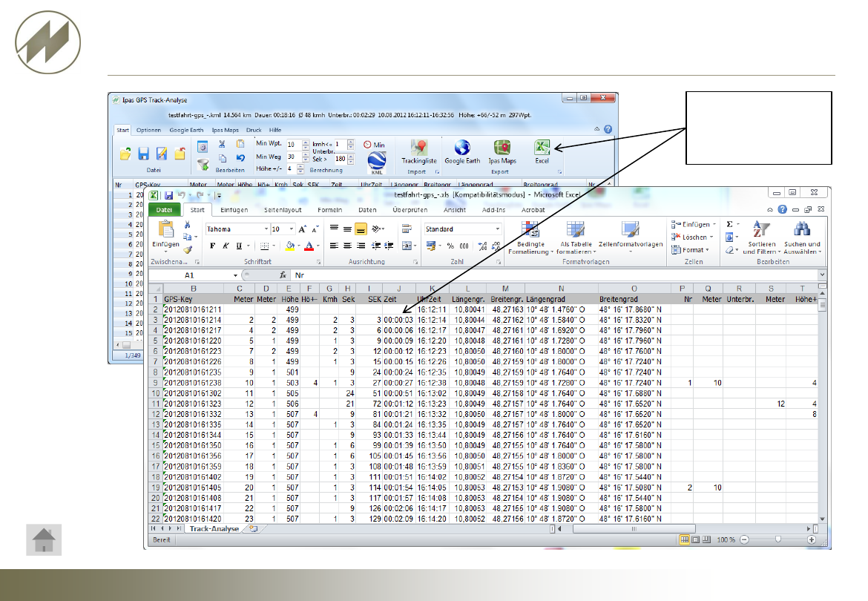Select the Track-Analyse sheet tab
The width and height of the screenshot is (868, 601).
coord(214,528)
